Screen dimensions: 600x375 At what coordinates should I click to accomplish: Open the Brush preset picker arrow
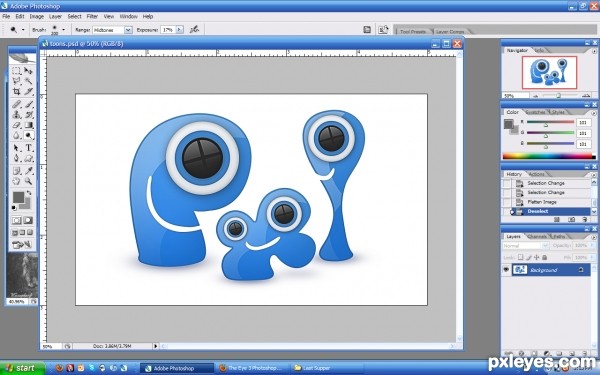tap(64, 30)
